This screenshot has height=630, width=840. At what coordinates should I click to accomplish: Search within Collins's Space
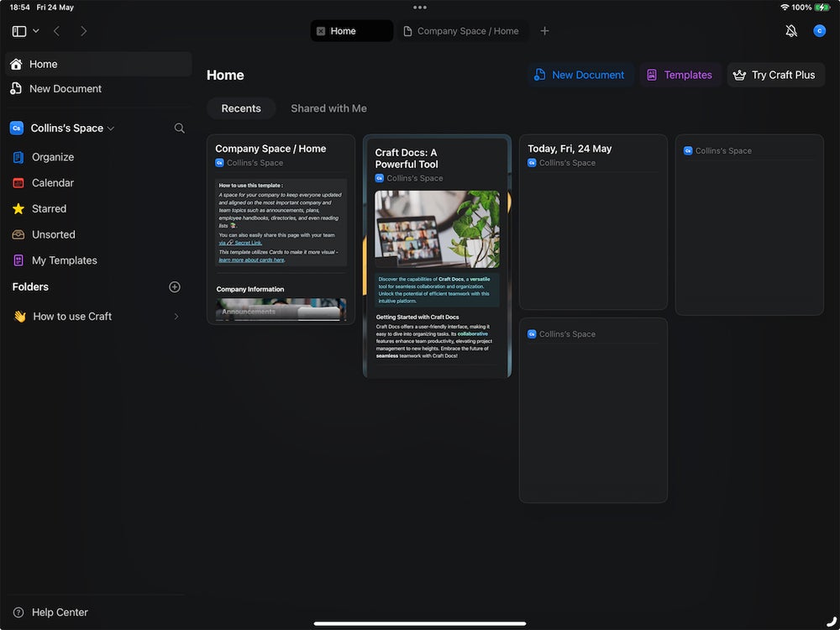pos(179,128)
